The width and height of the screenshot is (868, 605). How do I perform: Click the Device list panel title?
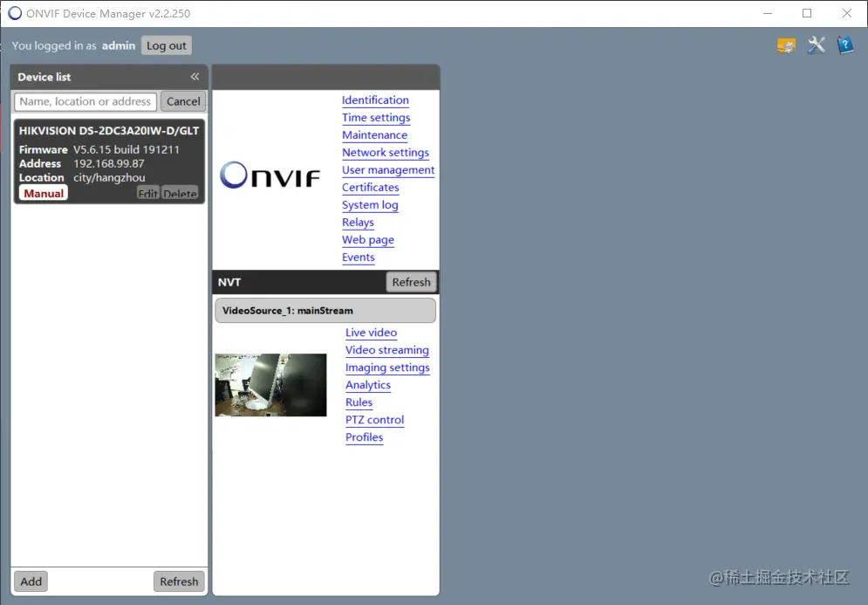pos(44,77)
